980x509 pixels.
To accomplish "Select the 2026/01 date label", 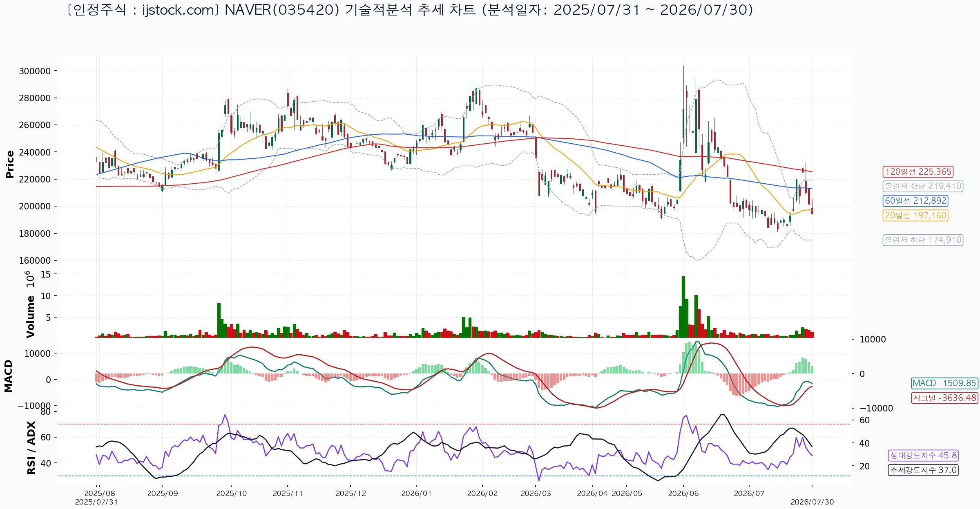I will 416,493.
